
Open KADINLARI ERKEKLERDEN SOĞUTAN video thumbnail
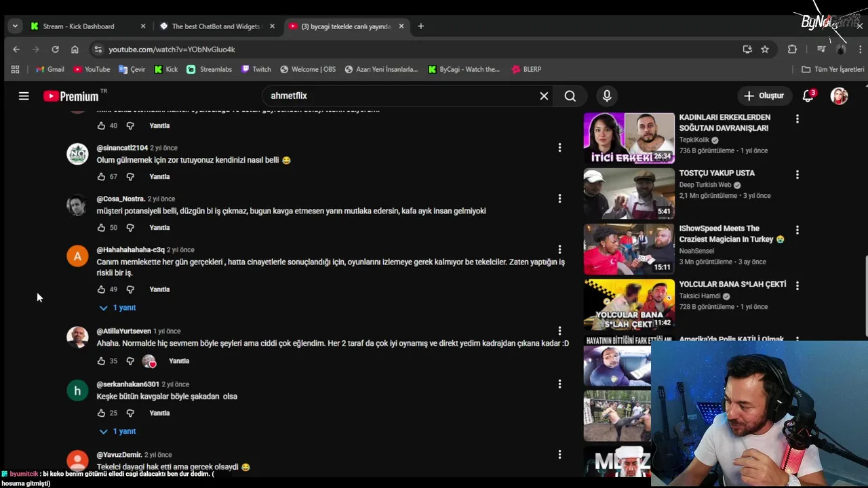coord(629,138)
